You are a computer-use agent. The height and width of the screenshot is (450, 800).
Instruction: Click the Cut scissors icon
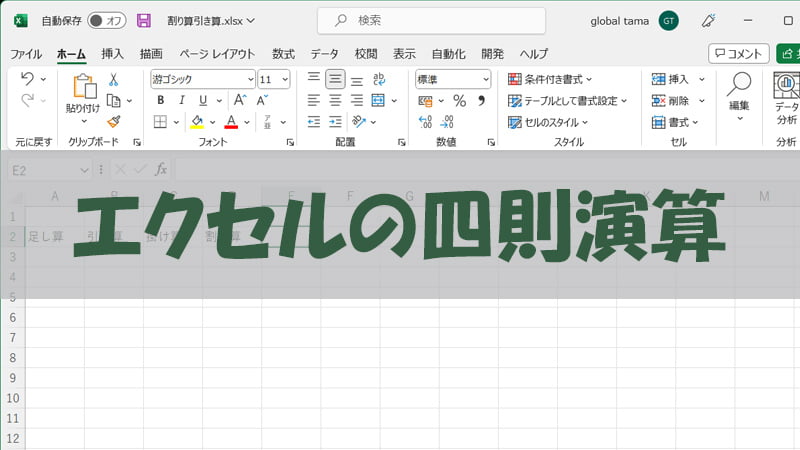[113, 79]
